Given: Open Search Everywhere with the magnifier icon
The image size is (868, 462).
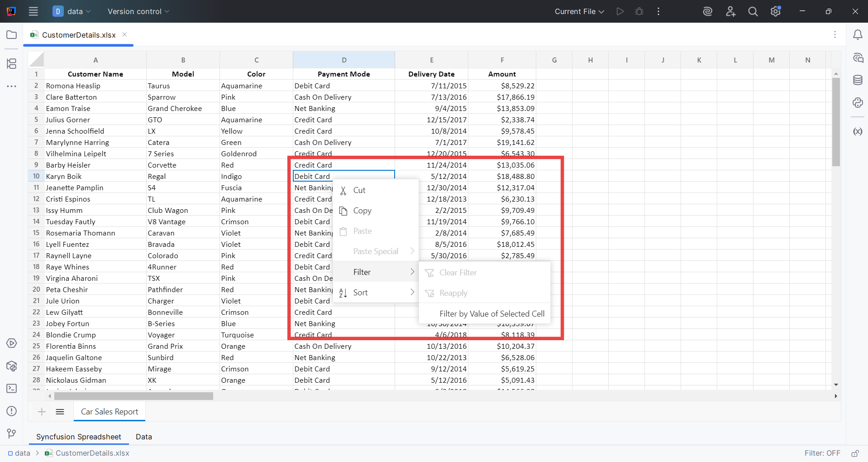Looking at the screenshot, I should [753, 11].
